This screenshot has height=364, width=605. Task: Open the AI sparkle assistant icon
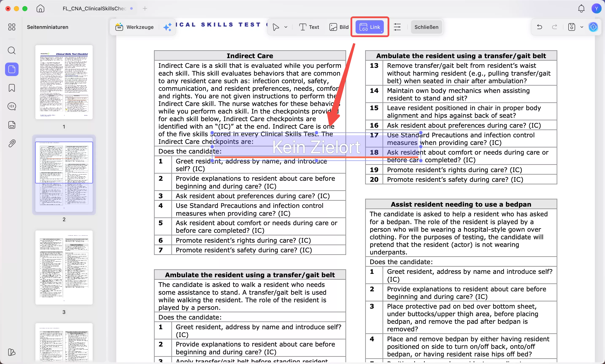[167, 27]
